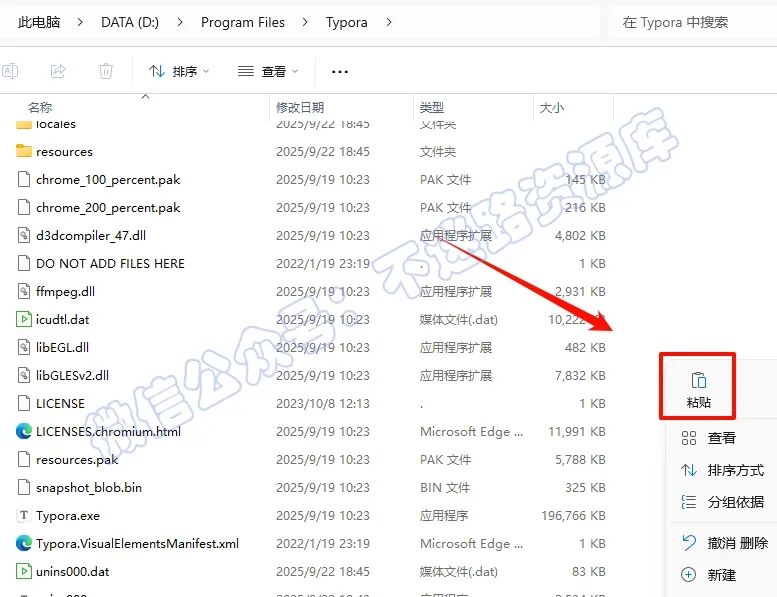
Task: Select resources.pak file icon
Action: tap(24, 459)
